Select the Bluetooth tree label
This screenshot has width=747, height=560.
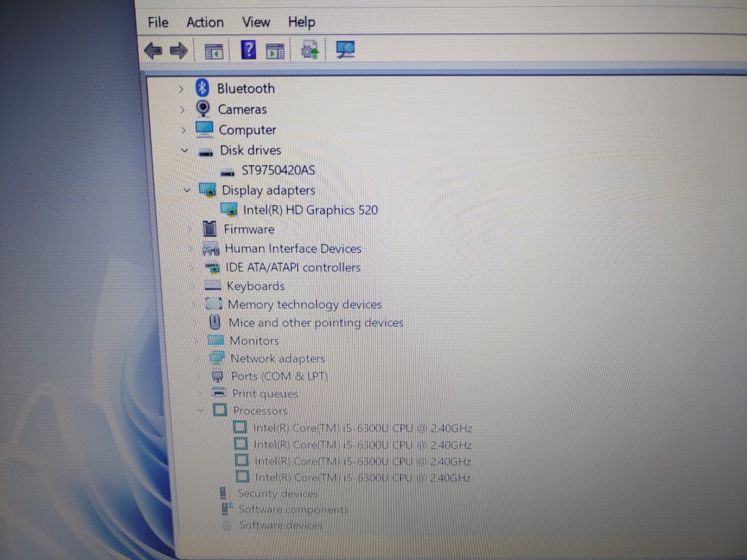click(246, 89)
